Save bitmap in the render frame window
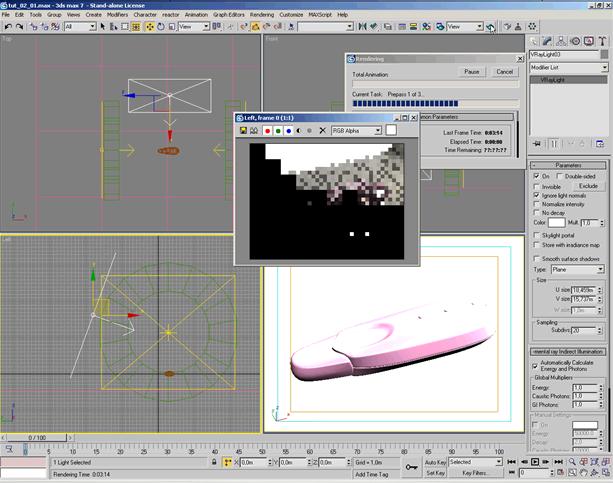613x483 pixels. pyautogui.click(x=243, y=131)
